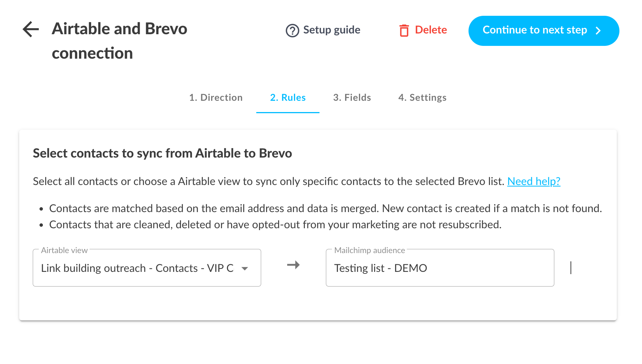Select the Rules tab
The width and height of the screenshot is (642, 364).
288,98
